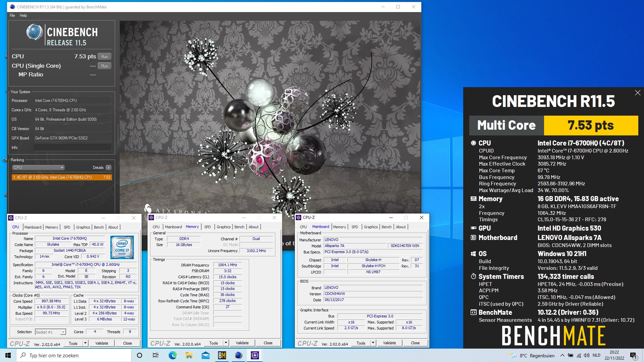The width and height of the screenshot is (644, 362).
Task: Open Graphics tab in Mainboard CPU-Z window
Action: (371, 227)
